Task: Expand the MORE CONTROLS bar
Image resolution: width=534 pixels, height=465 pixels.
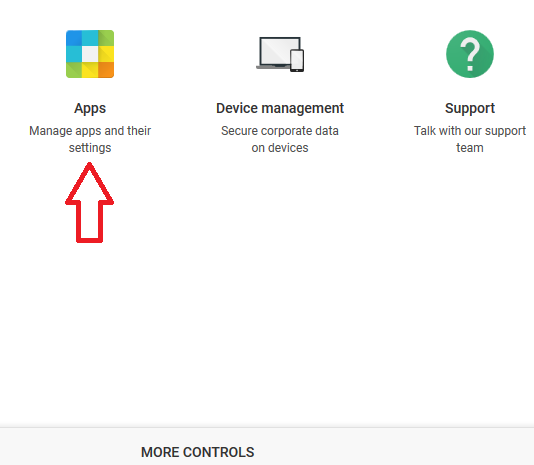Action: click(x=267, y=447)
